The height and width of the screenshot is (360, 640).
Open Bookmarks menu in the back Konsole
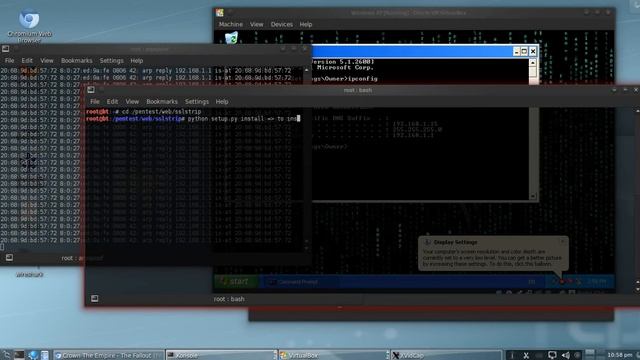point(77,61)
